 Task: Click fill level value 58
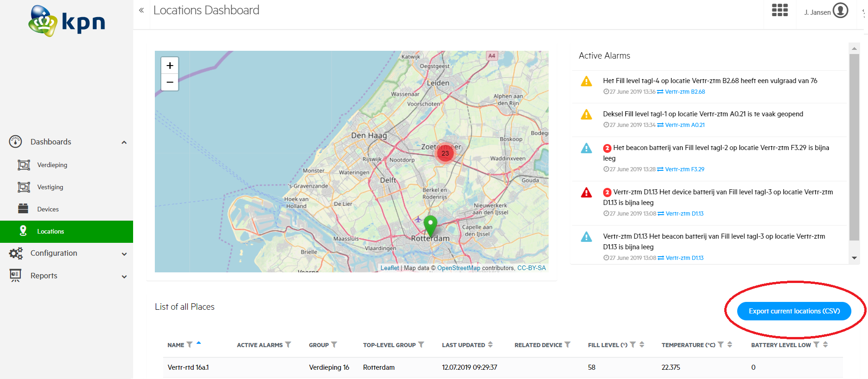592,367
